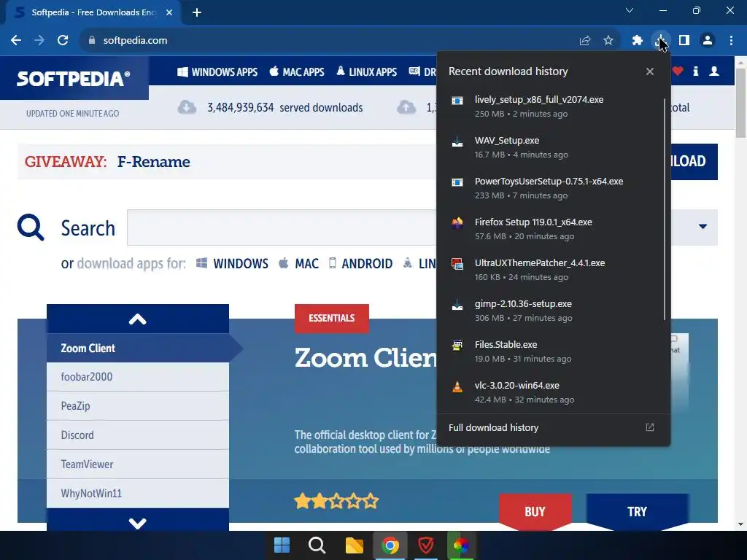Open Windows Start button on taskbar

(282, 545)
